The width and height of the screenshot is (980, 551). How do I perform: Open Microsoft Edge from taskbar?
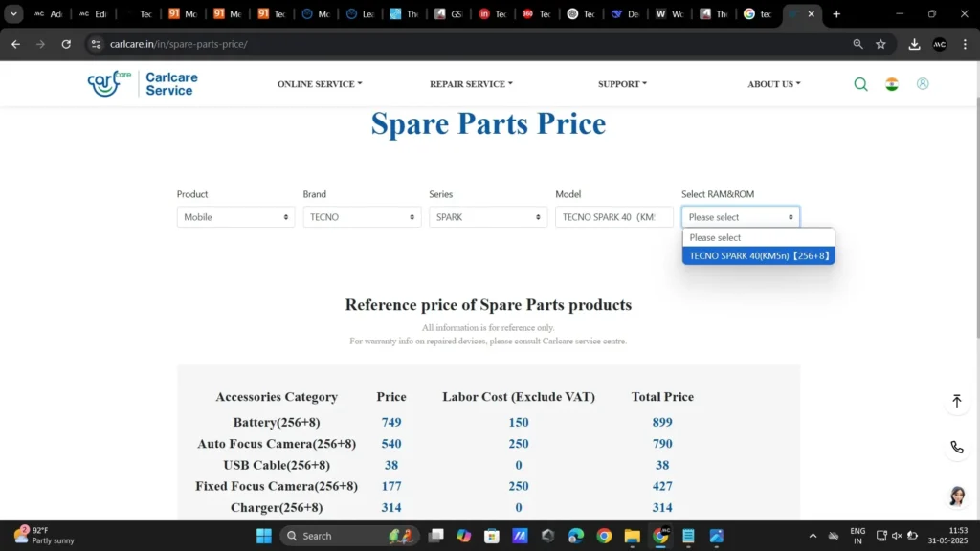pos(575,536)
